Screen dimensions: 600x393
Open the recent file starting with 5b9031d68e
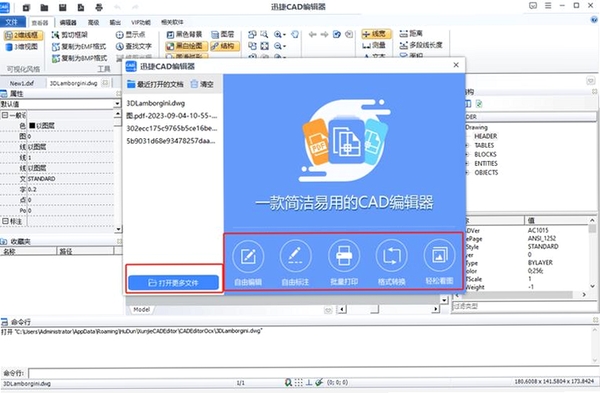click(x=171, y=141)
